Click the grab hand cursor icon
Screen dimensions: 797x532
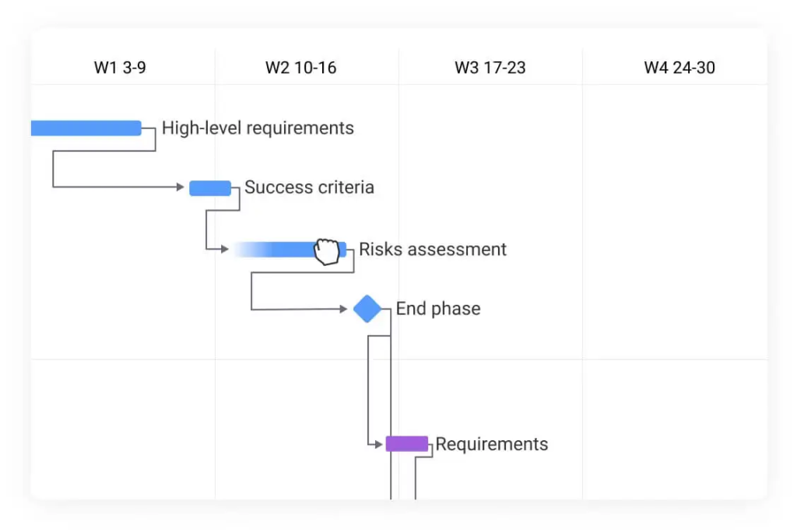point(328,250)
